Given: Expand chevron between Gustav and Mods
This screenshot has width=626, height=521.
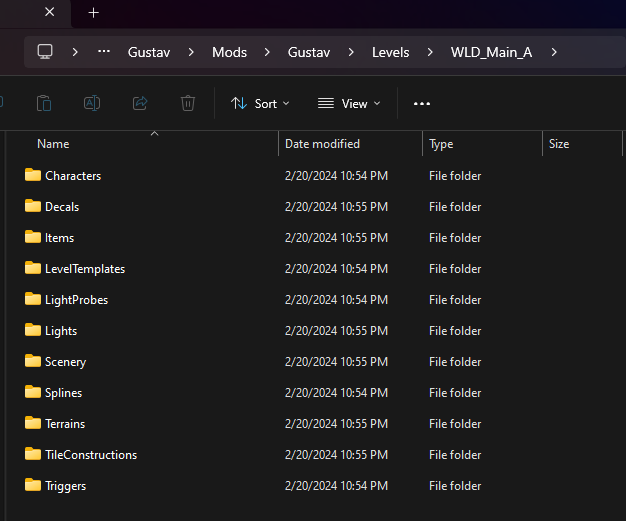Looking at the screenshot, I should [191, 52].
